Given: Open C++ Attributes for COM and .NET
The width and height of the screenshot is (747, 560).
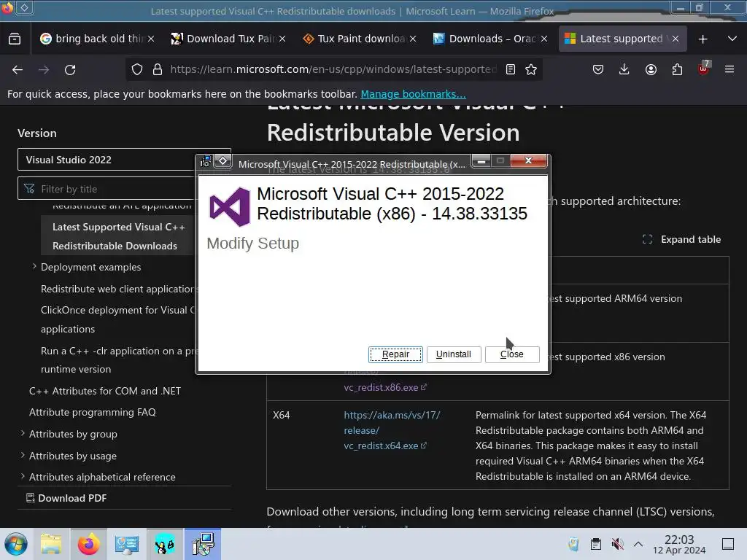Looking at the screenshot, I should [x=105, y=391].
